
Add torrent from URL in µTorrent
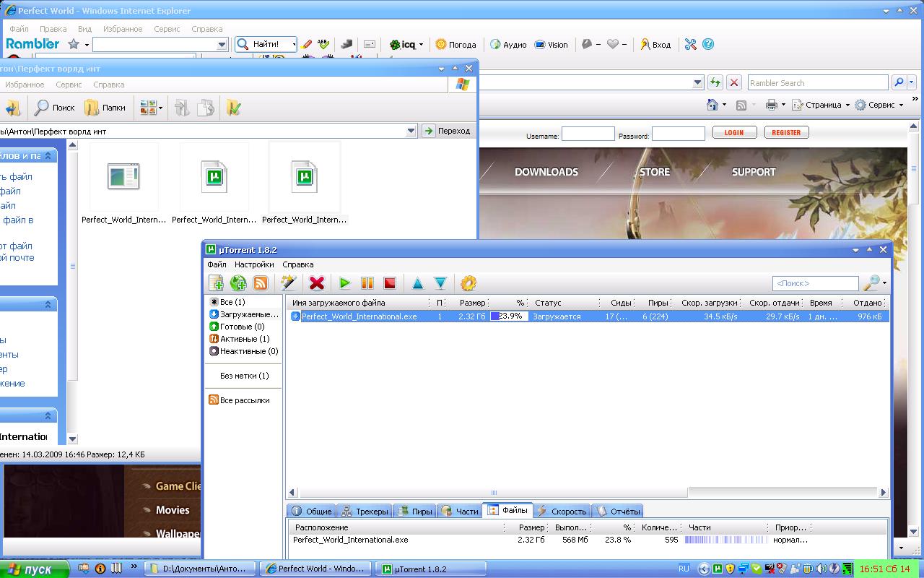238,283
